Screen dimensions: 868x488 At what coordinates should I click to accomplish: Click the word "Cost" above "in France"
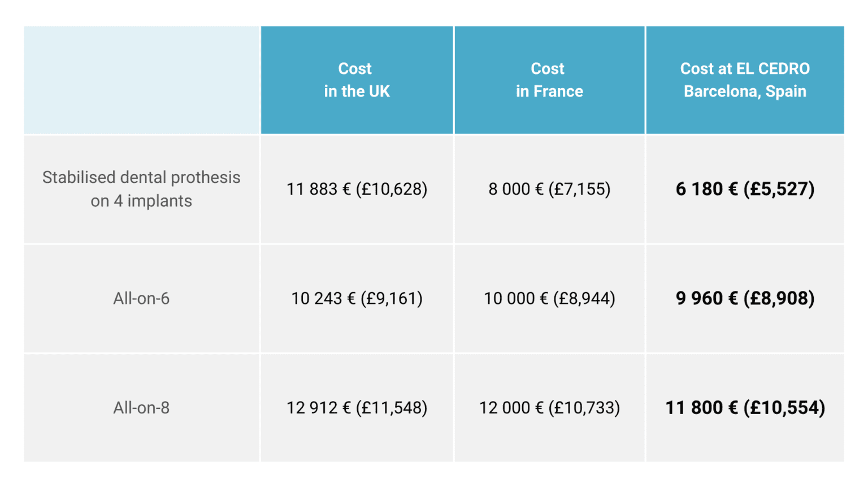(548, 69)
